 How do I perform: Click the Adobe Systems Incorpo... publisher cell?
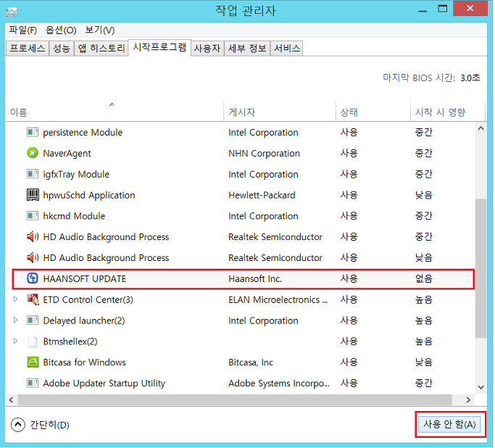tap(279, 383)
